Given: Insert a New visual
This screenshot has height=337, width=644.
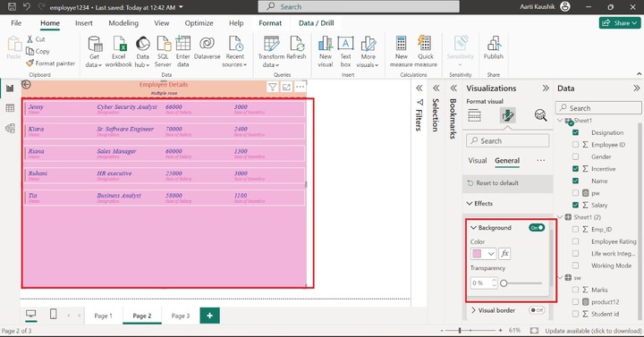Looking at the screenshot, I should click(326, 51).
